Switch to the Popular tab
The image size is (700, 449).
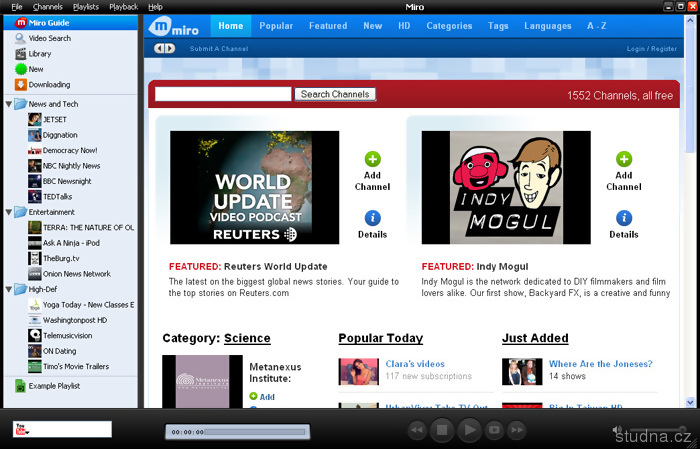pos(276,26)
